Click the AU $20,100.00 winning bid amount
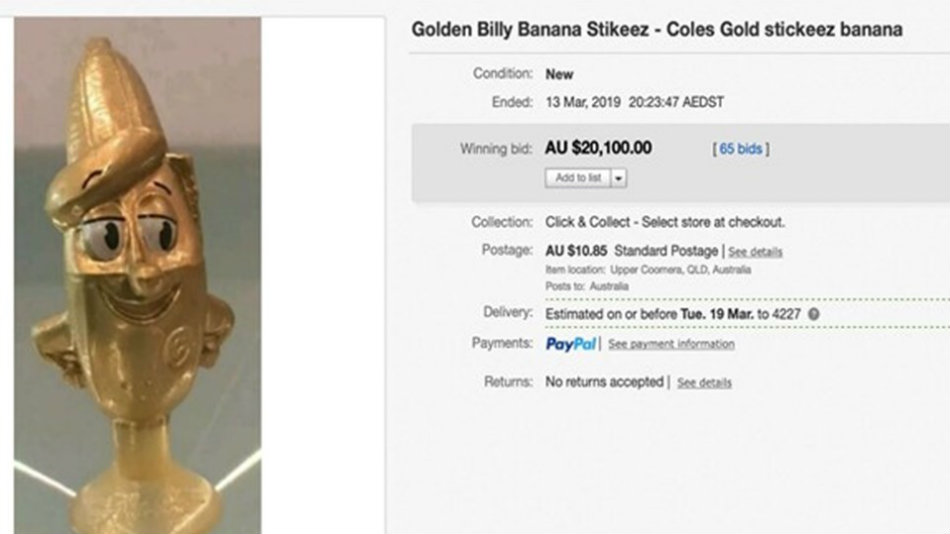Viewport: 950px width, 534px height. 598,148
